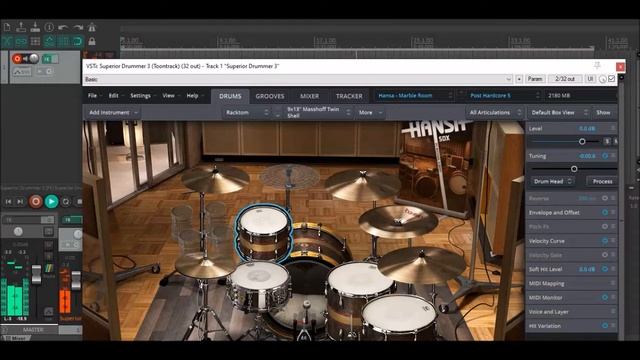Click the highlighted rack tom drum
Image resolution: width=640 pixels, height=360 pixels.
click(263, 233)
